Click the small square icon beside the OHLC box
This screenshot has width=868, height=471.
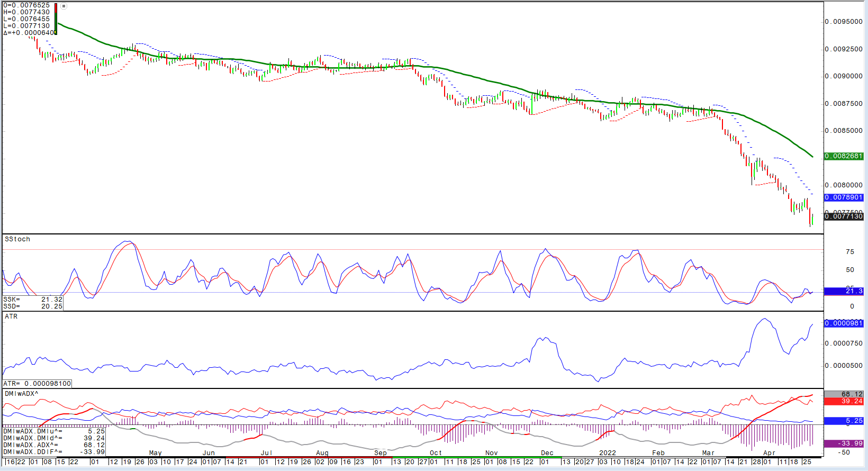pyautogui.click(x=64, y=6)
